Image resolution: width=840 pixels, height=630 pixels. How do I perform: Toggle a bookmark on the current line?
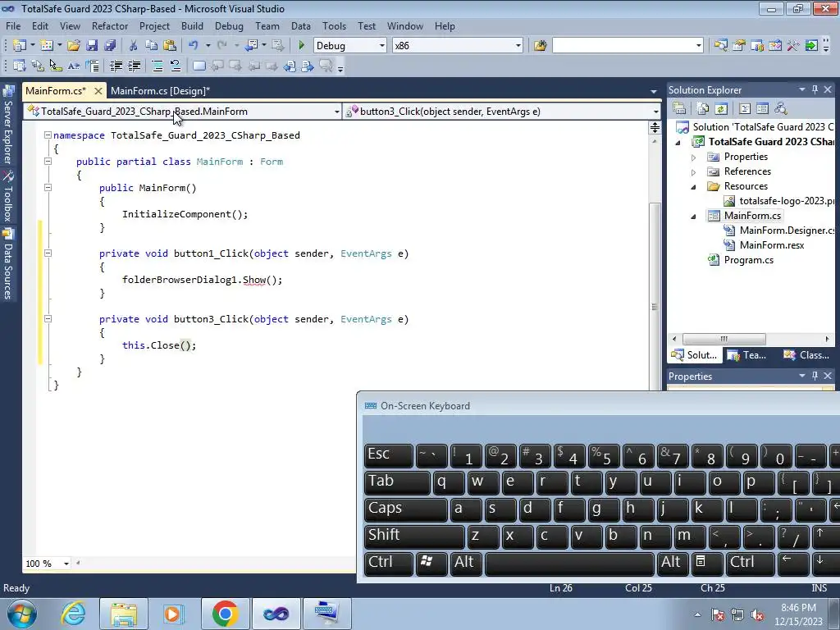click(199, 66)
